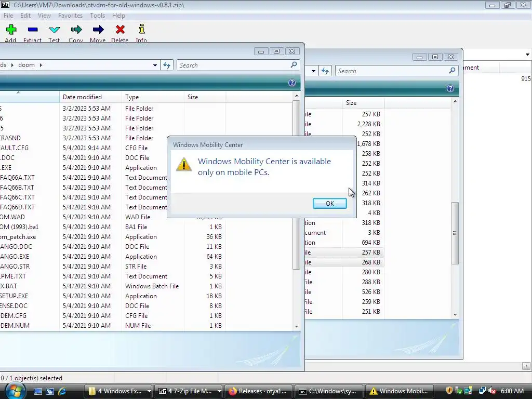
Task: Click scroll down arrow in right Explorer window
Action: point(455,314)
